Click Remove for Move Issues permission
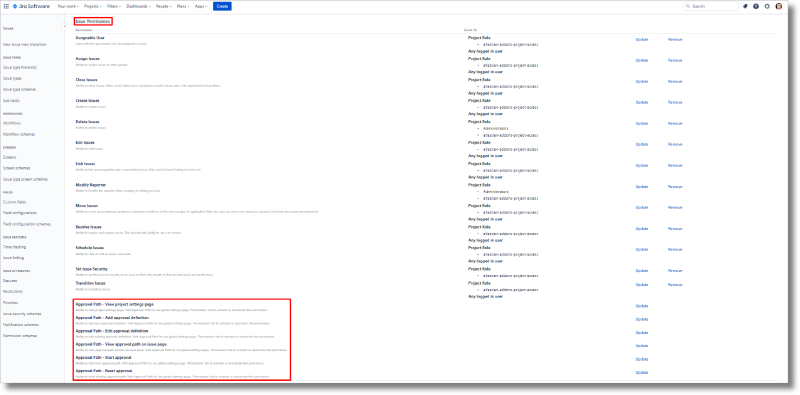 point(675,208)
